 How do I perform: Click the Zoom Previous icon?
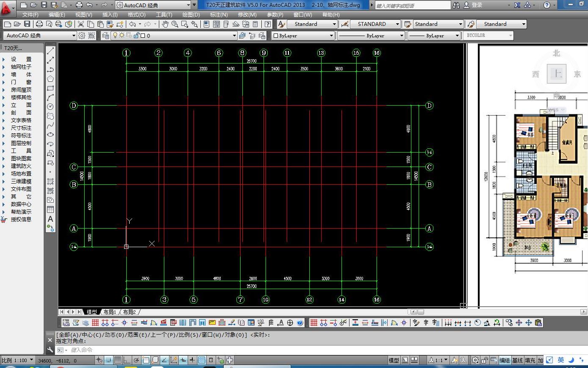click(x=194, y=24)
